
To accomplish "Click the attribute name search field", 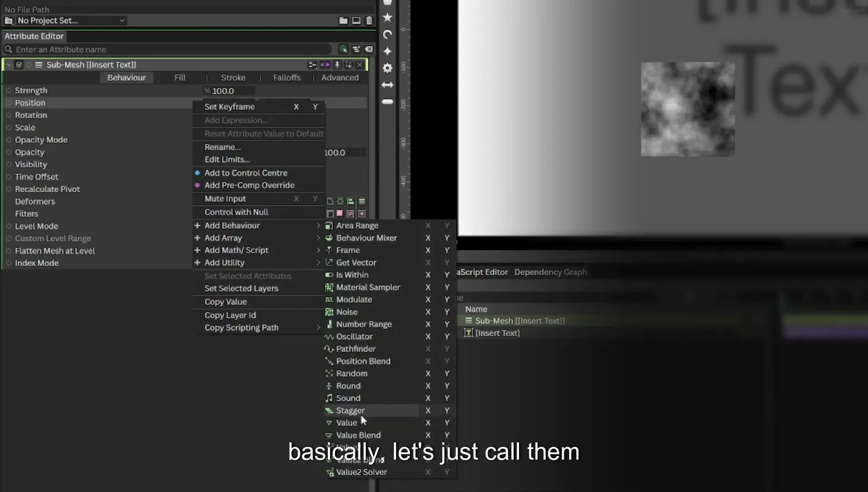I will coord(173,49).
